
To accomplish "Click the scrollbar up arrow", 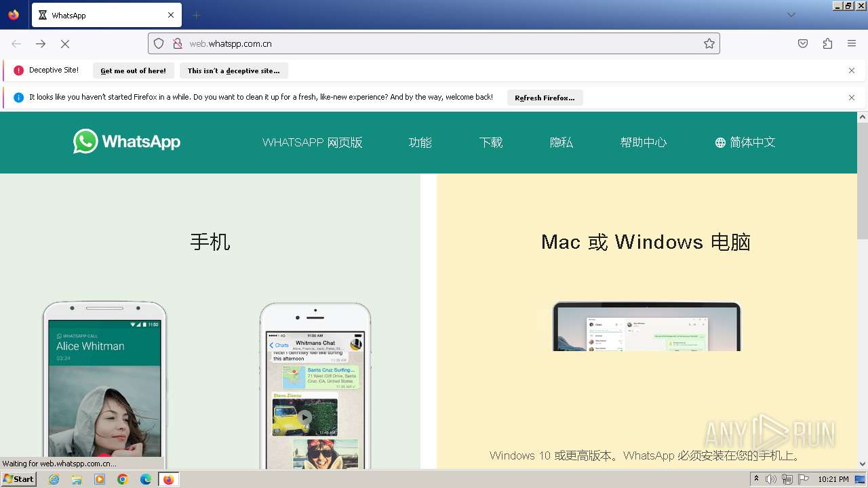I will (863, 117).
